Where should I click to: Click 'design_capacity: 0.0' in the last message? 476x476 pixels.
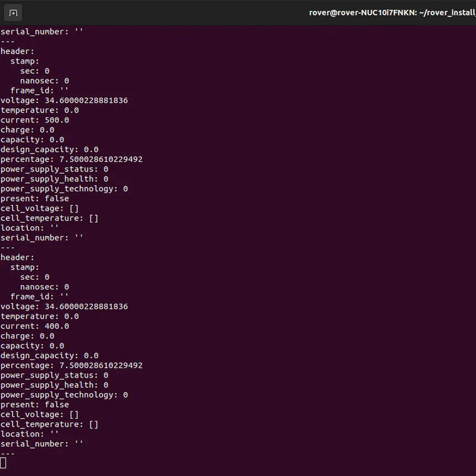click(49, 356)
